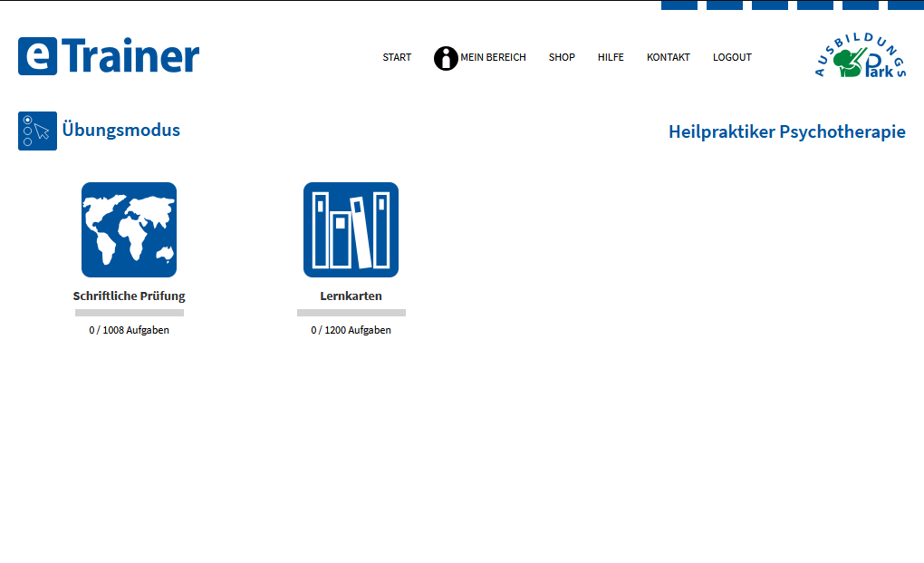Navigate to KONTAKT
This screenshot has width=924, height=563.
669,57
